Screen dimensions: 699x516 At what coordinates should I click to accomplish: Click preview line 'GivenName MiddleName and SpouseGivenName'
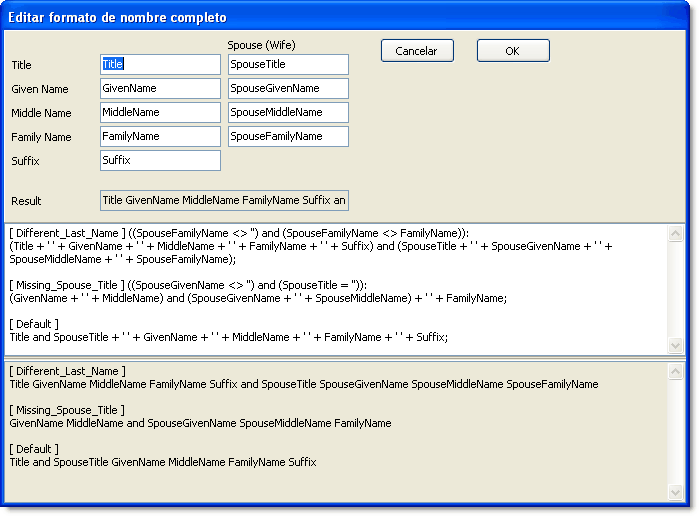[200, 423]
